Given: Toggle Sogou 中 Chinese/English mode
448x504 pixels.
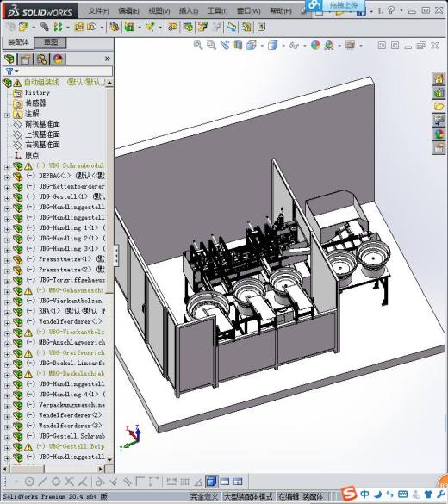Looking at the screenshot, I should point(364,494).
